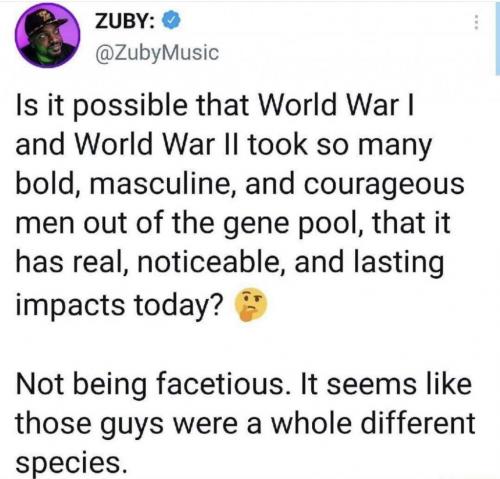Viewport: 500px width, 479px height.
Task: Click the words 'whole different' in tweet
Action: click(372, 423)
